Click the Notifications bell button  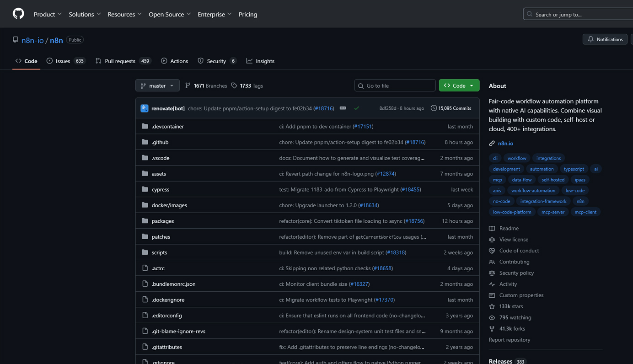click(605, 39)
